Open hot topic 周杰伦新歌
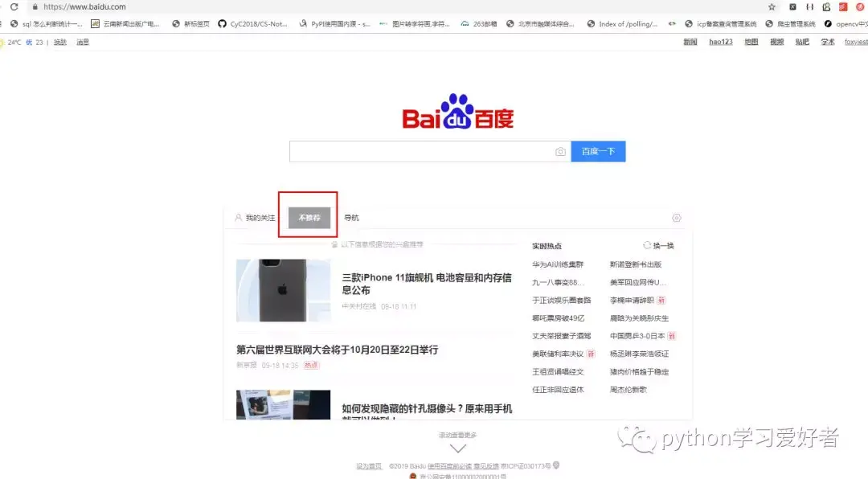 pyautogui.click(x=628, y=389)
